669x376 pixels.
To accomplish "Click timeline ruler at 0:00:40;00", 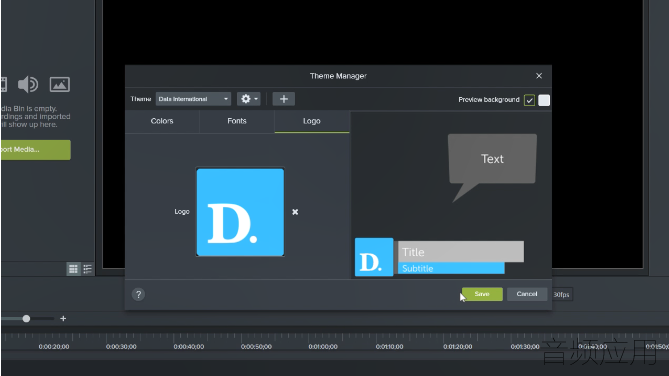I will (189, 347).
